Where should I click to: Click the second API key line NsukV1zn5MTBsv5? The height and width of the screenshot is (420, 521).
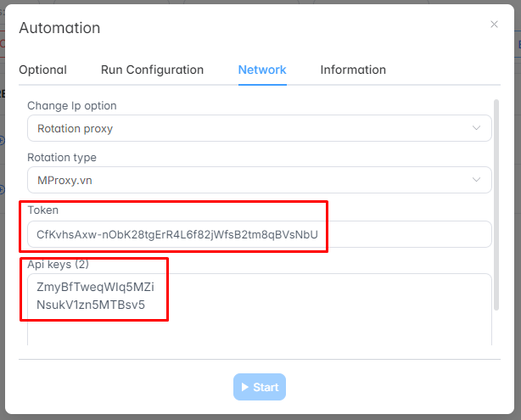click(91, 305)
